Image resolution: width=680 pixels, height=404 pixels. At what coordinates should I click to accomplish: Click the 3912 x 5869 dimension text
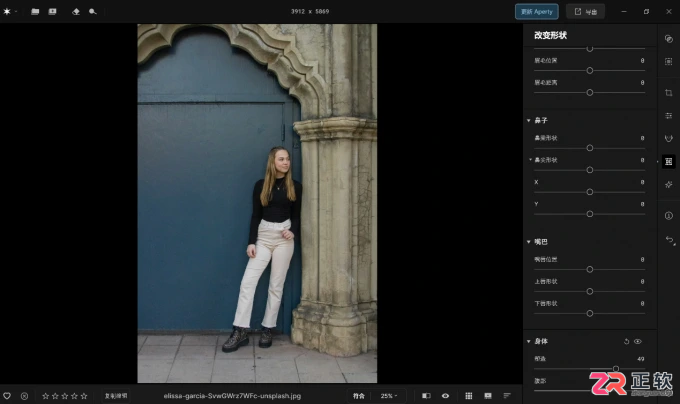[x=310, y=12]
